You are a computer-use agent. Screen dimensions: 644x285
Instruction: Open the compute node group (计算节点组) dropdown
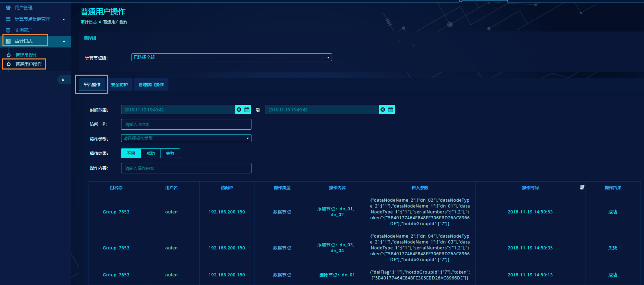pyautogui.click(x=231, y=57)
